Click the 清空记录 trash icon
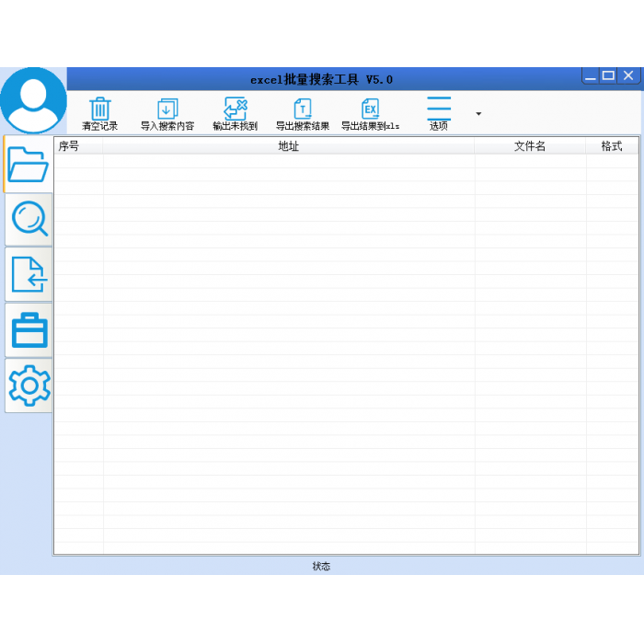 click(x=99, y=109)
